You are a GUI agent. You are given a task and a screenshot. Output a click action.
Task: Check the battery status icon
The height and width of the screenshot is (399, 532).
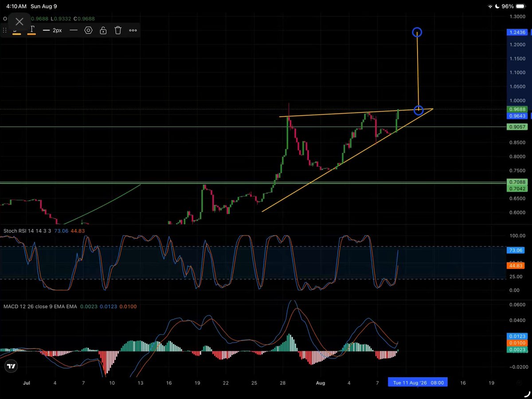tap(520, 7)
